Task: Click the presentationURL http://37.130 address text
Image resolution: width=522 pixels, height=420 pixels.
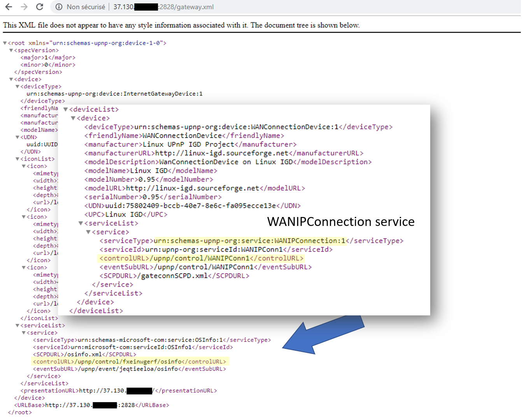Action: 102,391
